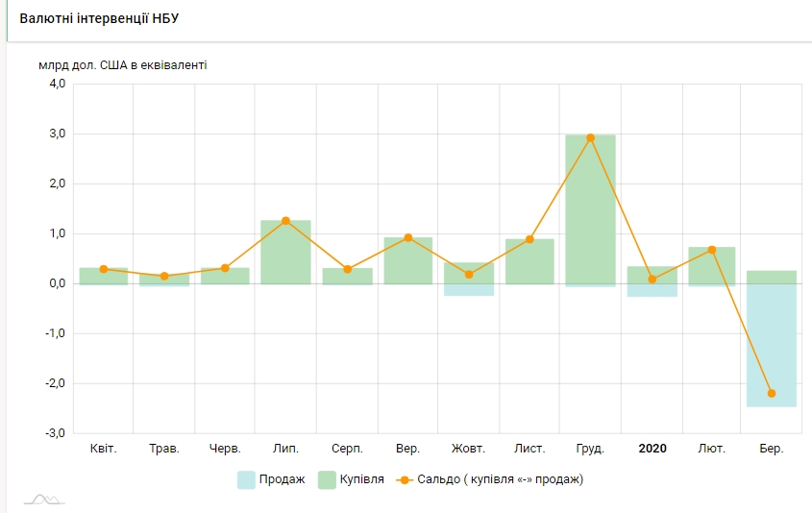This screenshot has height=513, width=812.
Task: Click the small chart logo icon bottom-left
Action: tap(44, 499)
